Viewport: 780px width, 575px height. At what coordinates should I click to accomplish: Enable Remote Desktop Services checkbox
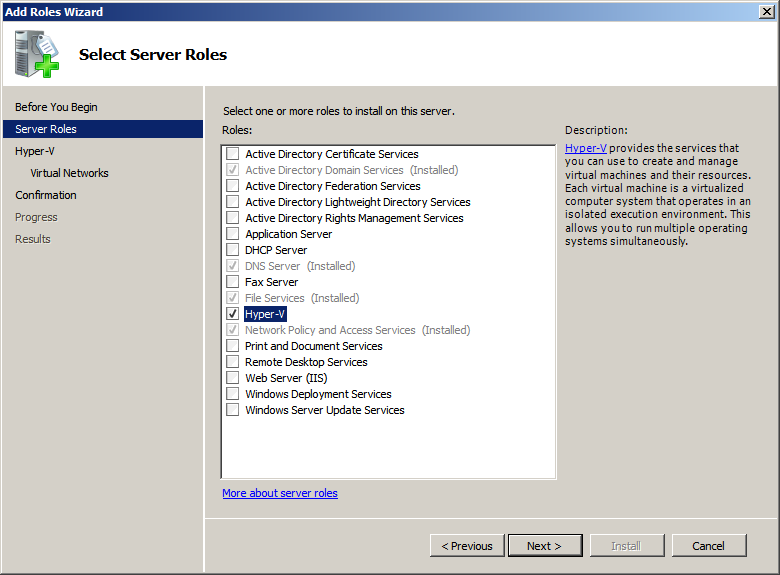(x=233, y=362)
